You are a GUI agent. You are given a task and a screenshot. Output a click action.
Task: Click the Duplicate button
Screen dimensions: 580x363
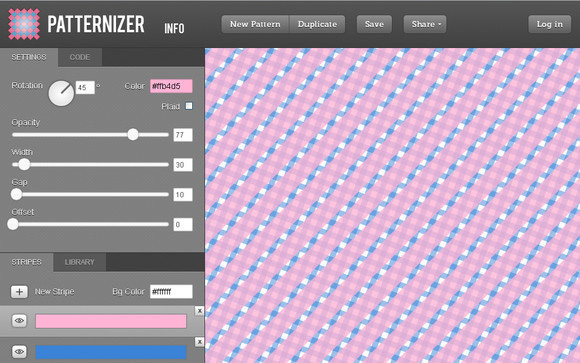317,24
